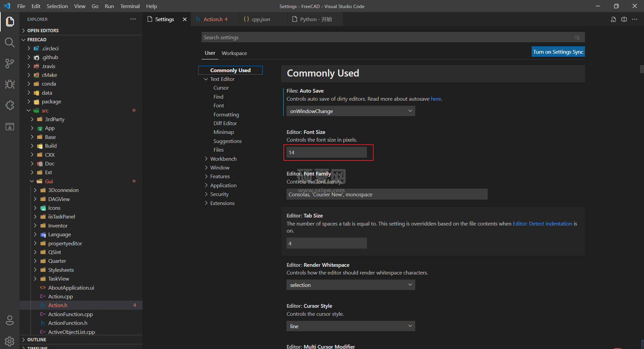Switch to Python editor tab
Screen dimensions: 644x349
316,19
